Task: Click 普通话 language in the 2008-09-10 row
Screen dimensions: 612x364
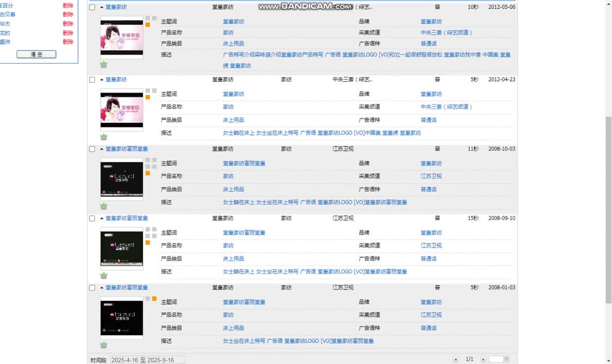Action: (x=428, y=258)
